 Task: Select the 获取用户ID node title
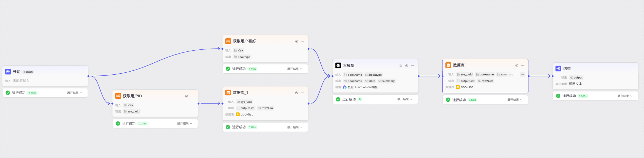132,96
